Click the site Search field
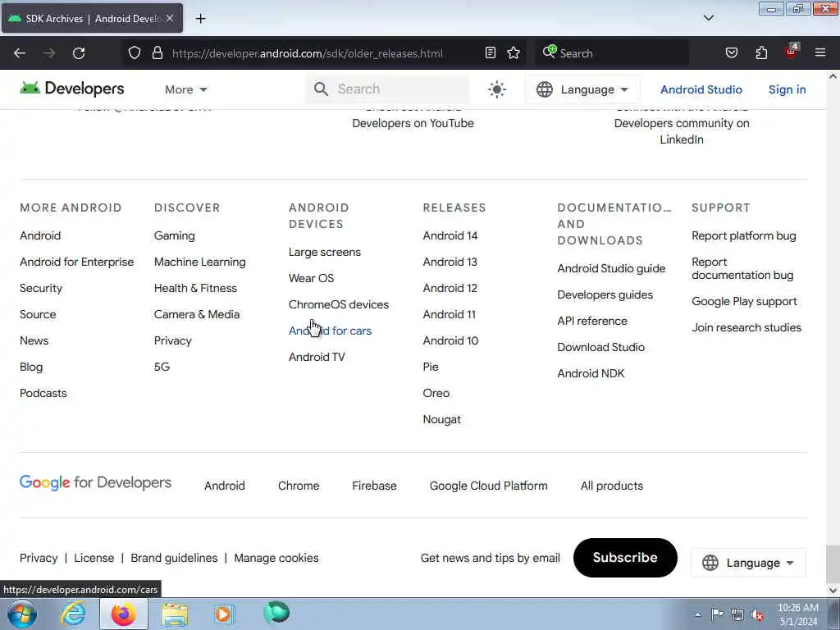Screen dimensions: 840x630 tap(388, 89)
